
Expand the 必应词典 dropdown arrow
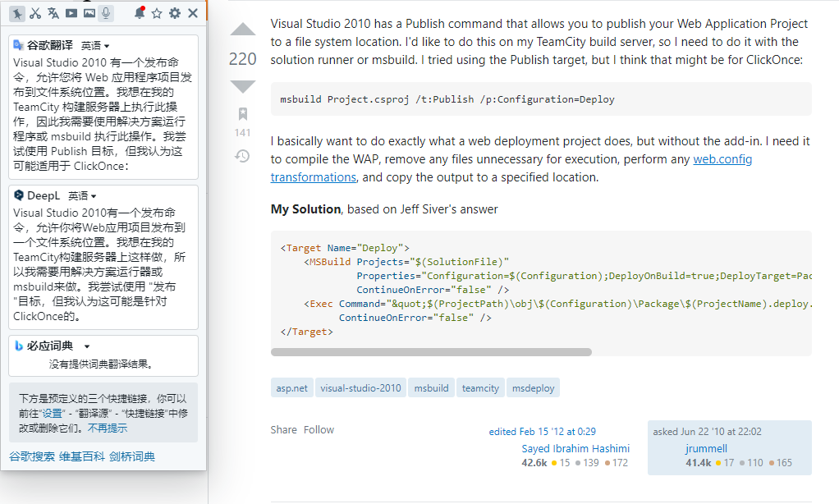coord(87,346)
